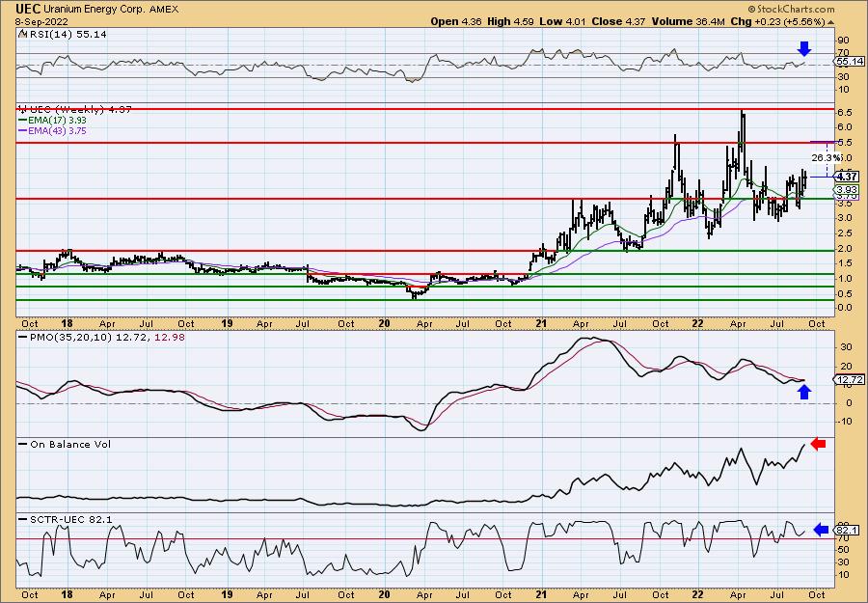
Task: Click the purple EMA(43) legend line marker
Action: tap(25, 131)
